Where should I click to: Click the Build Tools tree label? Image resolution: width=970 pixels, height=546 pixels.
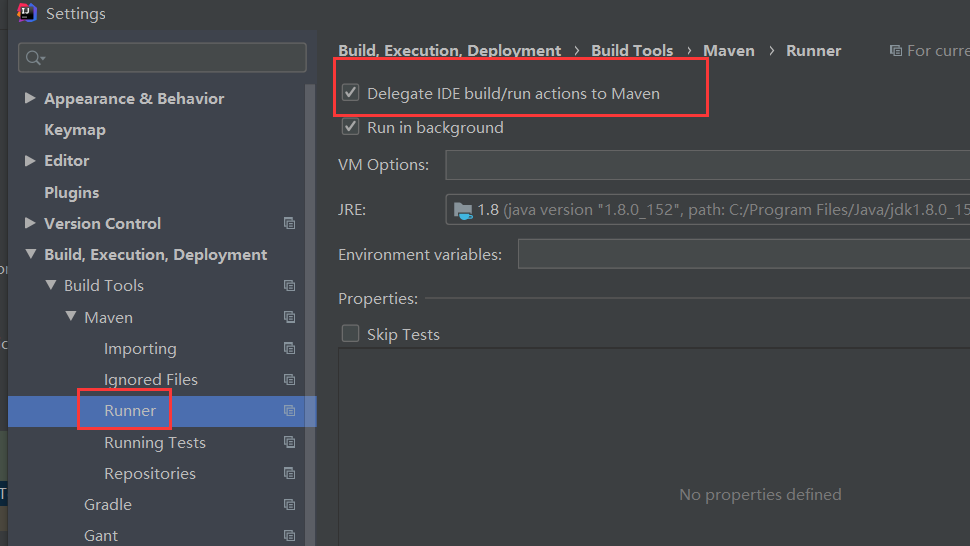click(x=104, y=286)
